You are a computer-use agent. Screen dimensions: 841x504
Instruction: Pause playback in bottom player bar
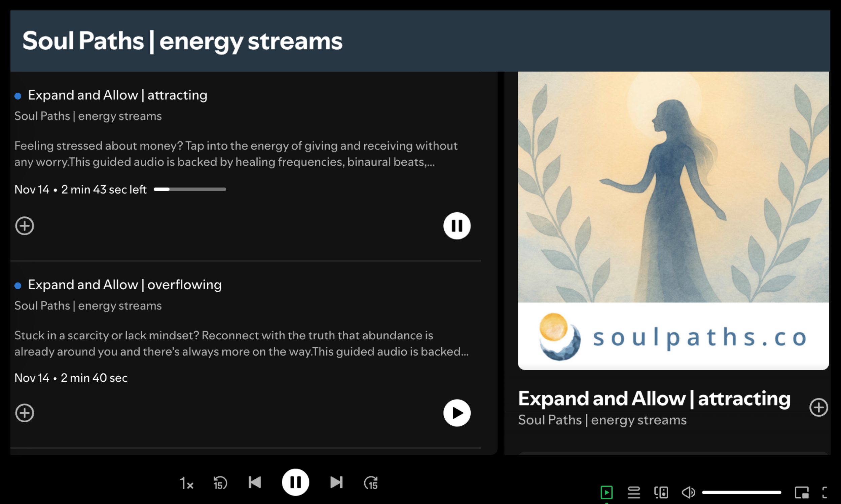click(295, 482)
